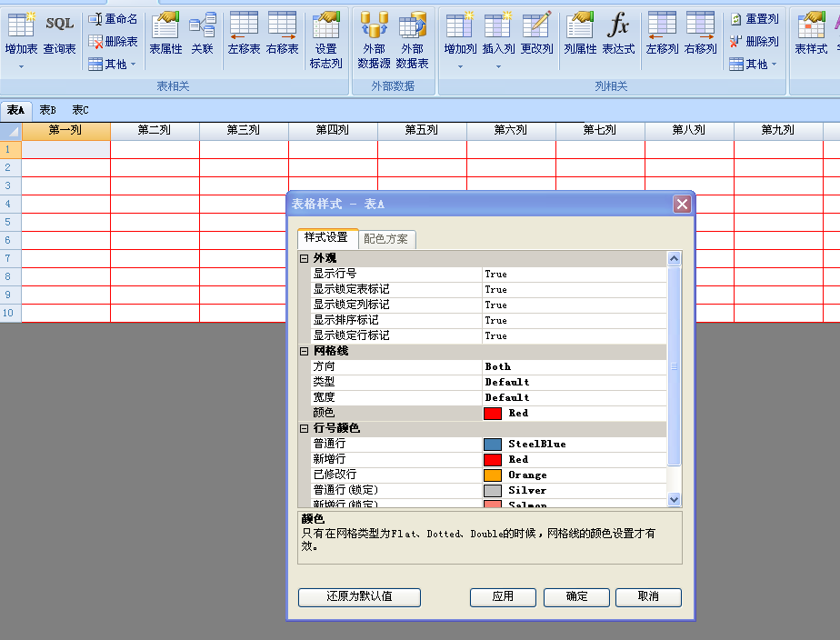
Task: Click the 表达式 fx icon
Action: click(618, 33)
